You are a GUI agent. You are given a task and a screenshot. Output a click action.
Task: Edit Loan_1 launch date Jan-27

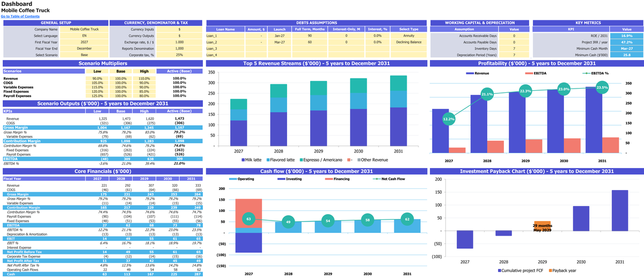tap(280, 35)
